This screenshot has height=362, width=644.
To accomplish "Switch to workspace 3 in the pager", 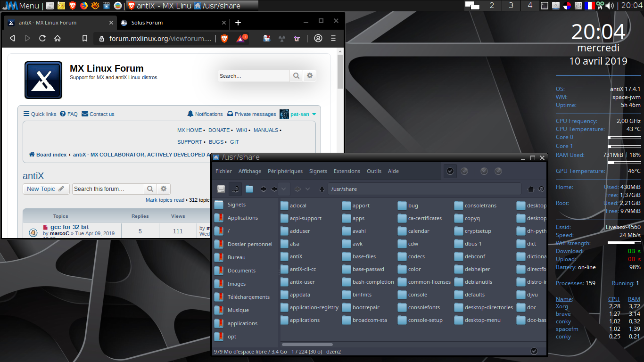I will pyautogui.click(x=511, y=6).
